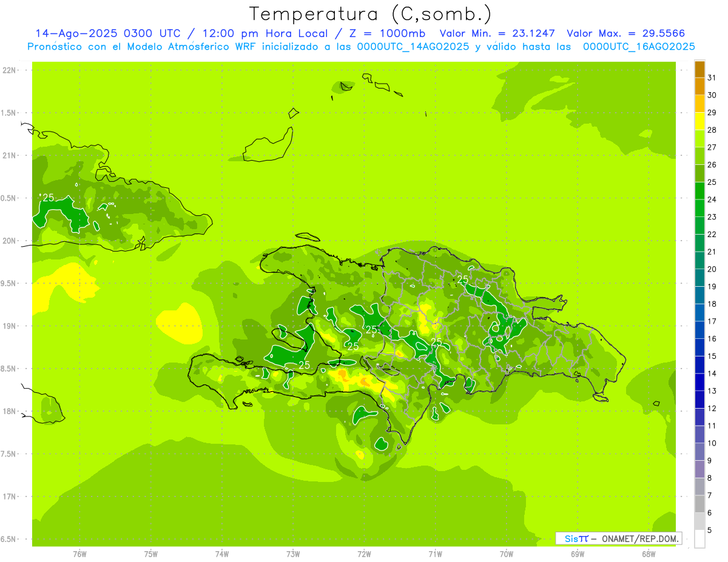Click the "71W" longitude label
This screenshot has height=562, width=728.
point(435,554)
